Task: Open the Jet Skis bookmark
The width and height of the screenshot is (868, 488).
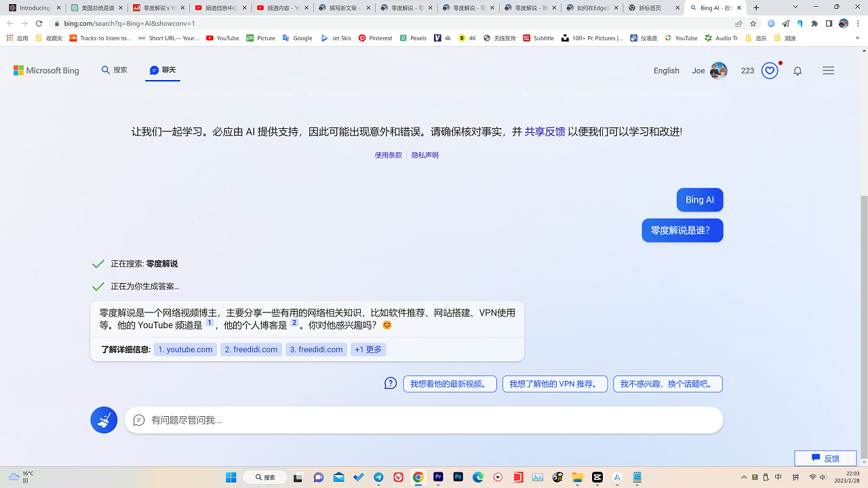Action: [x=336, y=38]
